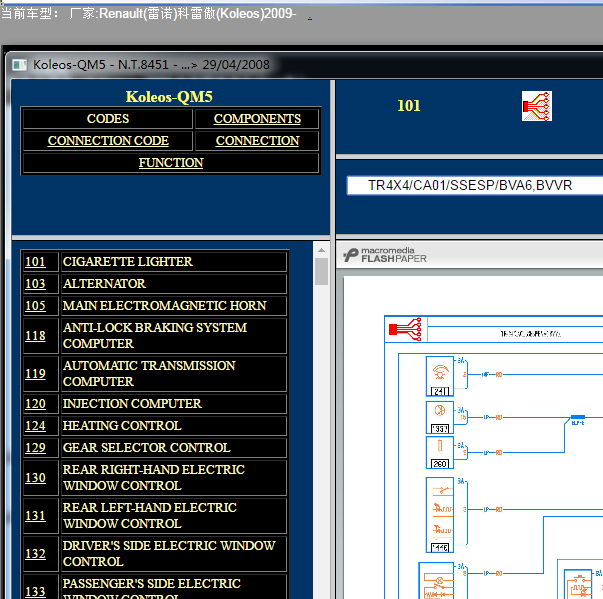
Task: Select code 101 link
Action: (35, 262)
